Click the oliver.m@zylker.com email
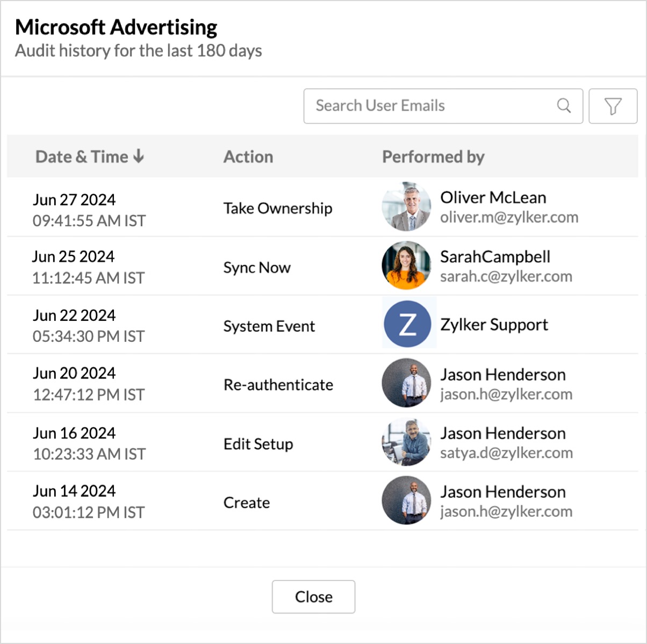 coord(509,218)
